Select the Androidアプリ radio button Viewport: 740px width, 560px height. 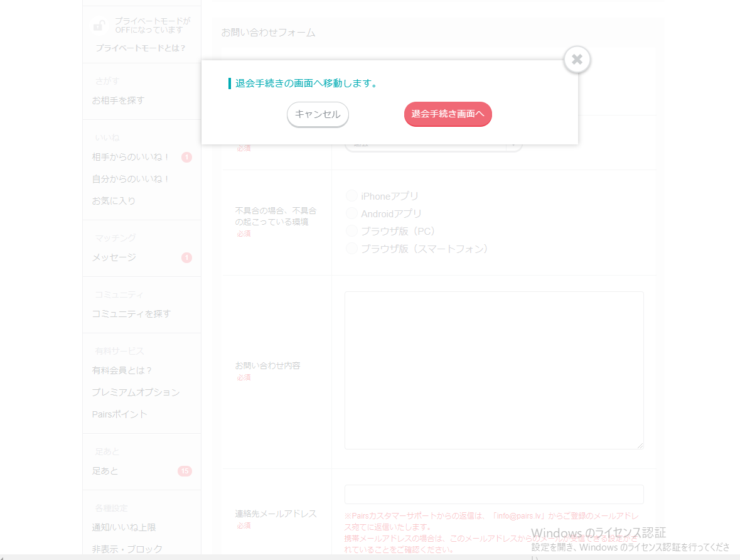351,213
